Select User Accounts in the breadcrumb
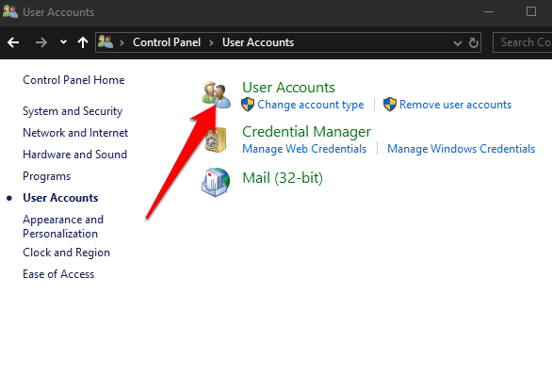Viewport: 552px width, 392px height. click(x=258, y=42)
